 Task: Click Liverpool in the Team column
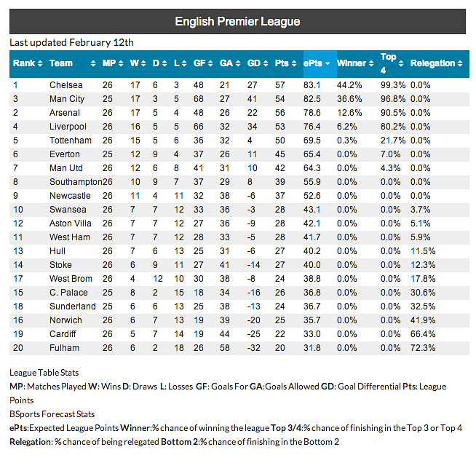tap(67, 127)
